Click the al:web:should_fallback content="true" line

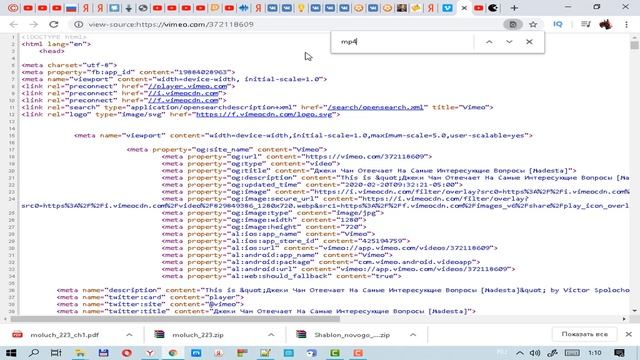pos(282,276)
